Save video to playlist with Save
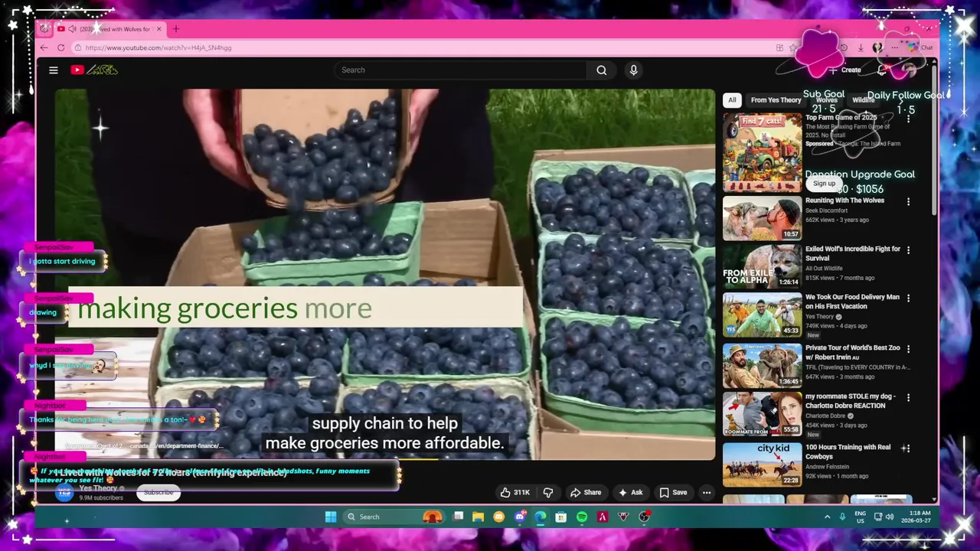This screenshot has width=980, height=551. [674, 492]
